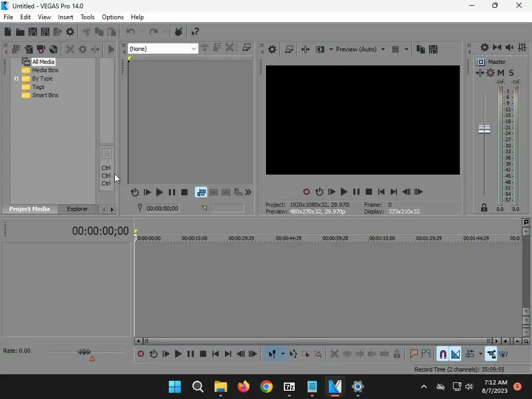The width and height of the screenshot is (532, 399).
Task: Toggle Auto Ripple button
Action: tap(470, 354)
